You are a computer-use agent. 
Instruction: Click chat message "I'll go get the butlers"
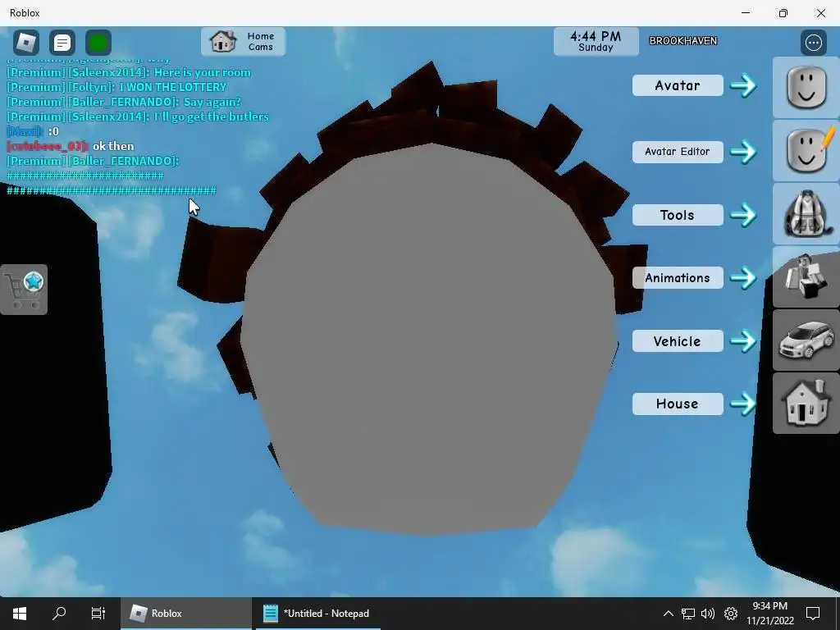211,116
